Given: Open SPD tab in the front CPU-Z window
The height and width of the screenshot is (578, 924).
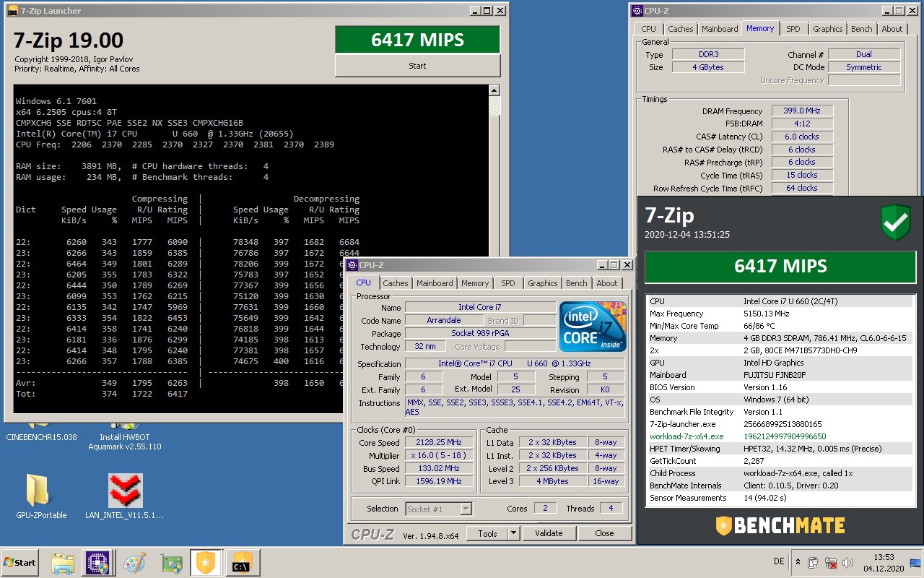Looking at the screenshot, I should coord(508,283).
